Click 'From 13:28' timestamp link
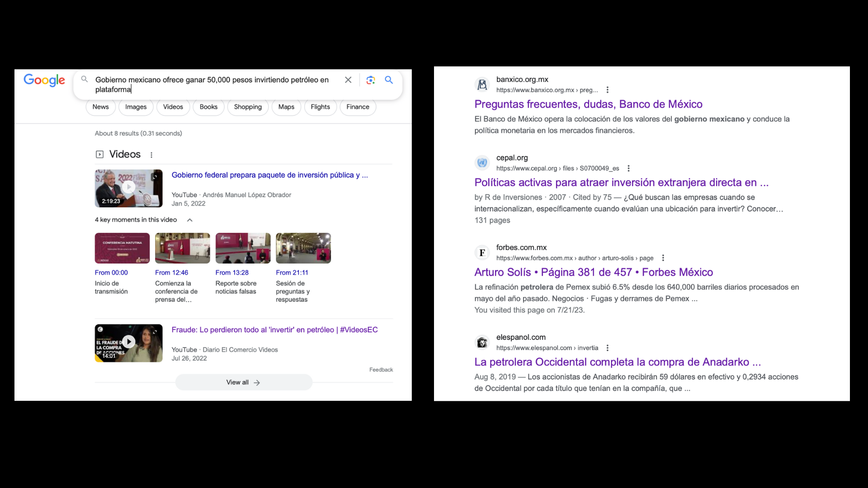The height and width of the screenshot is (488, 868). [x=232, y=273]
